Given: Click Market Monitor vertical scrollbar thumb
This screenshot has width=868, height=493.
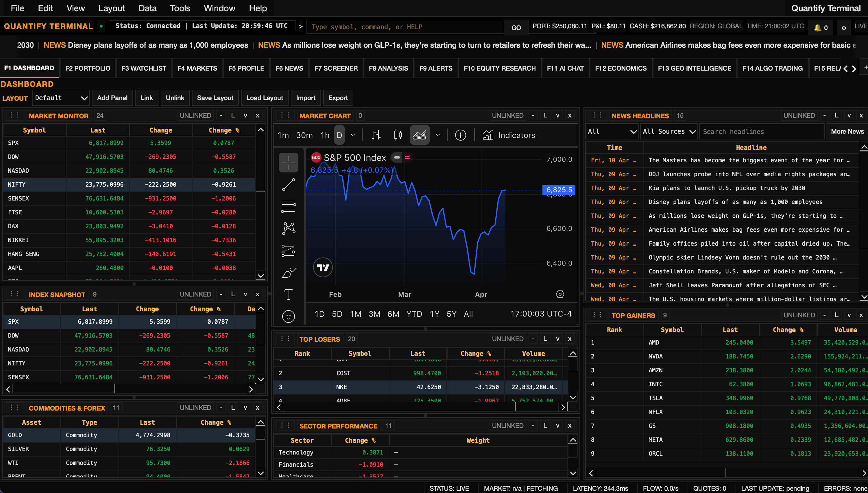Looking at the screenshot, I should pos(260,163).
